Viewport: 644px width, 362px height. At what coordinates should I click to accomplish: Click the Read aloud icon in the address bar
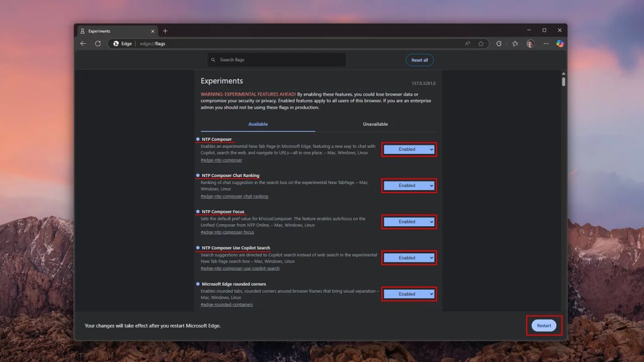tap(468, 43)
